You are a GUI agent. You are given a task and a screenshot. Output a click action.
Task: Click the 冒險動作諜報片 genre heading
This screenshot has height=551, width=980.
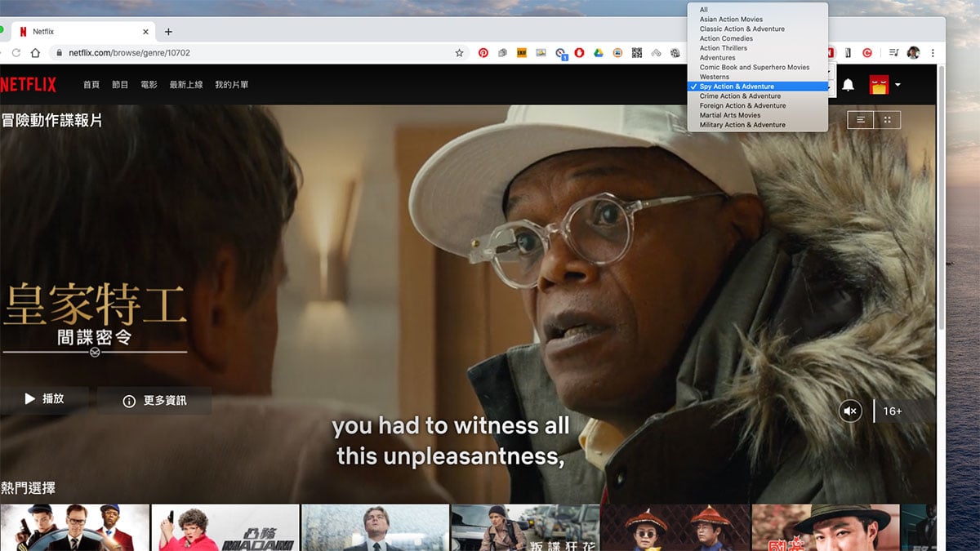click(x=51, y=121)
